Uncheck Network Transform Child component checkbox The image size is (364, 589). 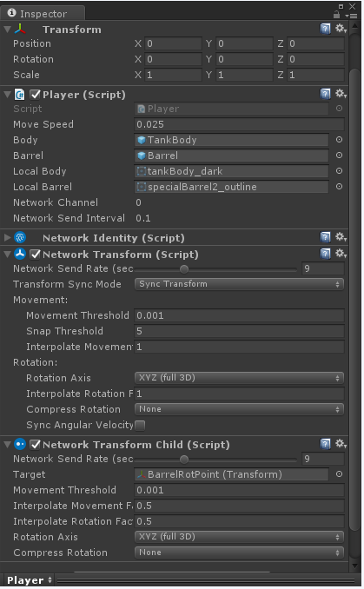tap(35, 445)
